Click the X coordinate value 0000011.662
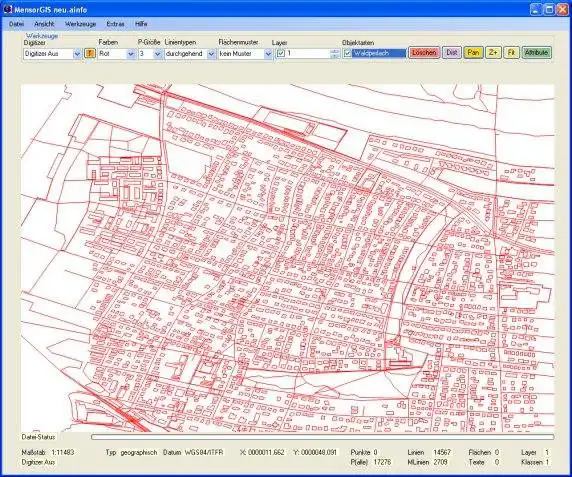The image size is (572, 477). point(266,452)
